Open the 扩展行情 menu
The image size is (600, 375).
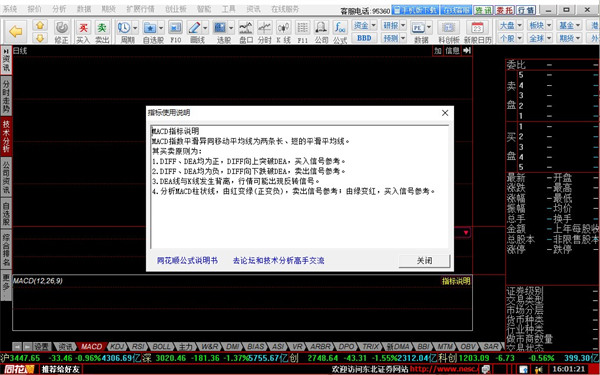coord(140,9)
